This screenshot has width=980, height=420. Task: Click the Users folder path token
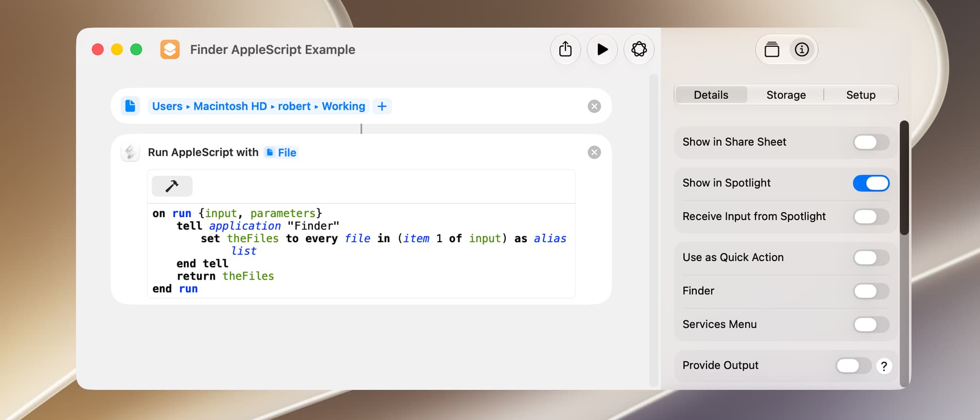point(167,106)
